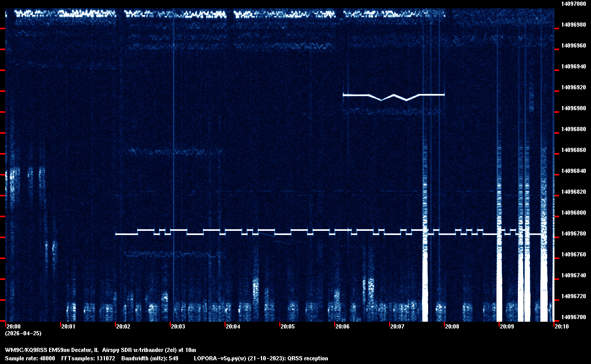591x364 pixels.
Task: Click the 14096960 frequency label
Action: [573, 45]
